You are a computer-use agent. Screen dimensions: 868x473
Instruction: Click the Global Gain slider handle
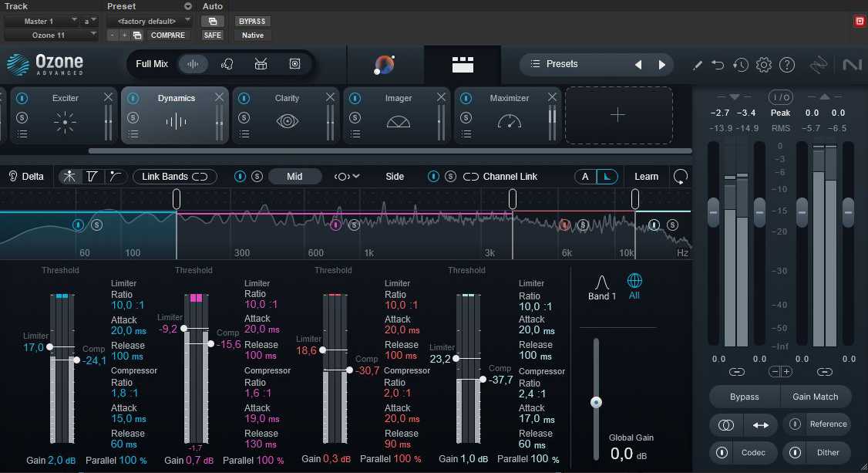point(596,402)
